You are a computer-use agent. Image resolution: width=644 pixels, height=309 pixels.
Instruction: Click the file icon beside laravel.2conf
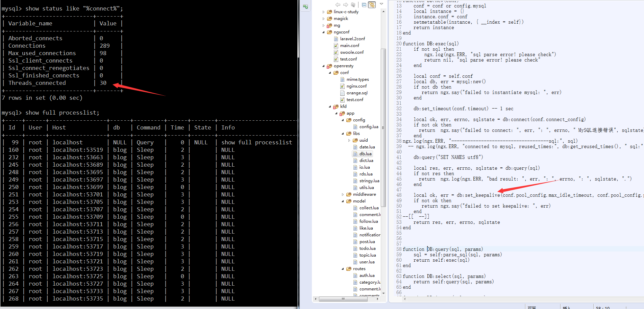[x=336, y=39]
